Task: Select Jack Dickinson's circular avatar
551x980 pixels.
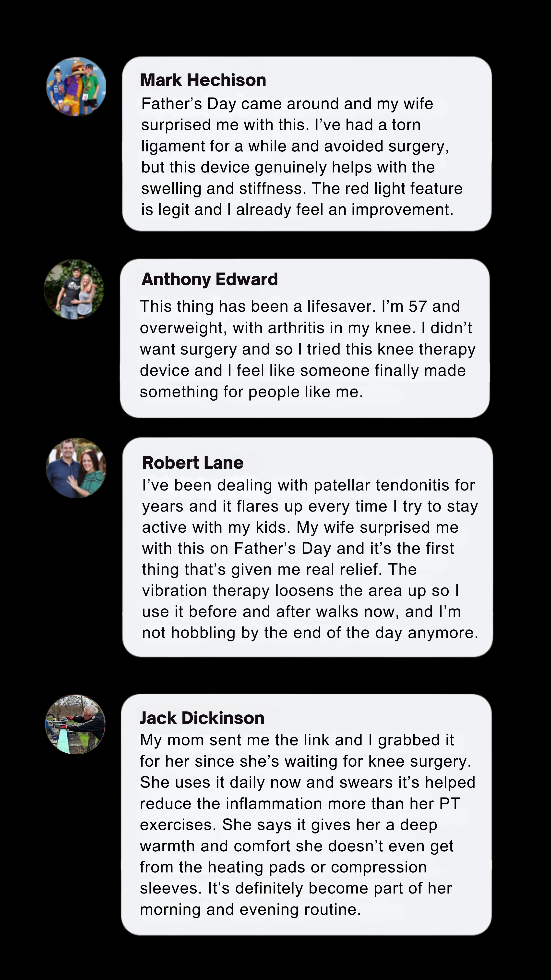Action: pyautogui.click(x=75, y=724)
